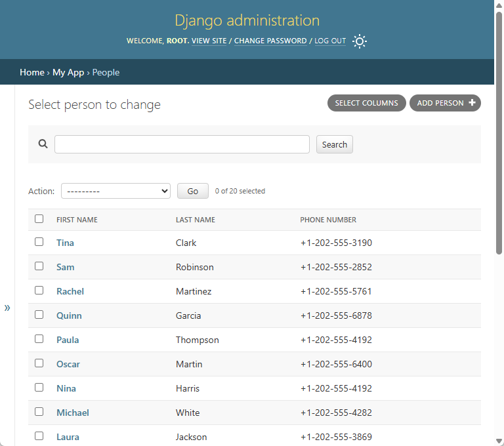
Task: Sort by First Name column header
Action: (x=77, y=220)
